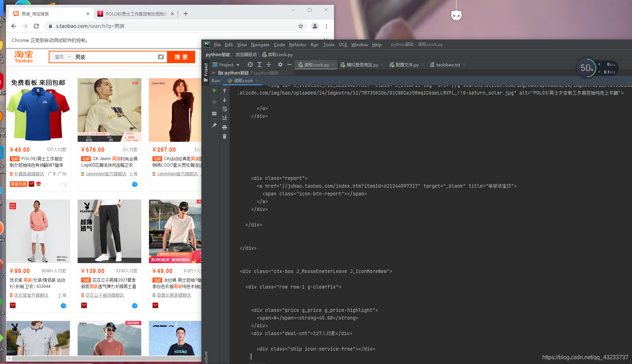Click the orange 搜索 button
The height and width of the screenshot is (364, 632).
click(181, 57)
